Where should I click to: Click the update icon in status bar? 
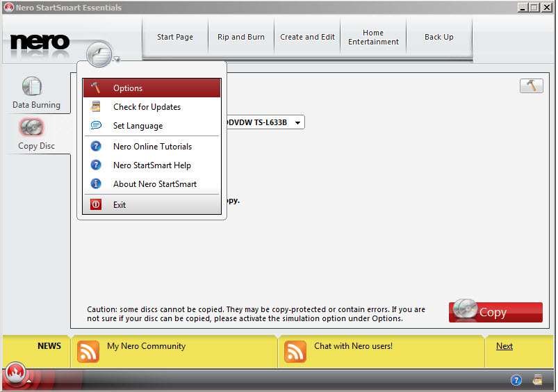pyautogui.click(x=537, y=380)
